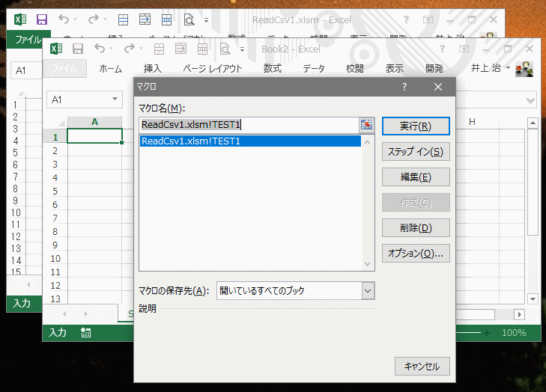This screenshot has height=392, width=546.
Task: Click 編集(E) button
Action: (x=416, y=177)
